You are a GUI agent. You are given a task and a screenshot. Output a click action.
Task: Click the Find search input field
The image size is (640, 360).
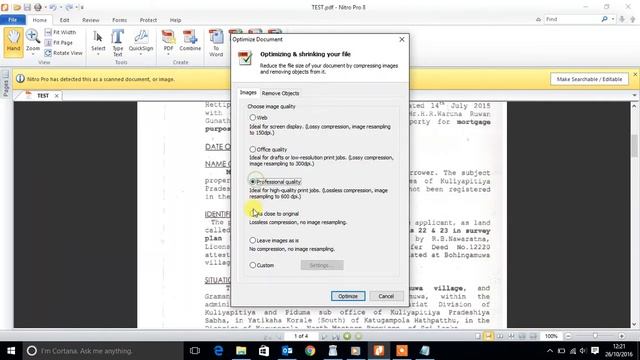coord(572,19)
